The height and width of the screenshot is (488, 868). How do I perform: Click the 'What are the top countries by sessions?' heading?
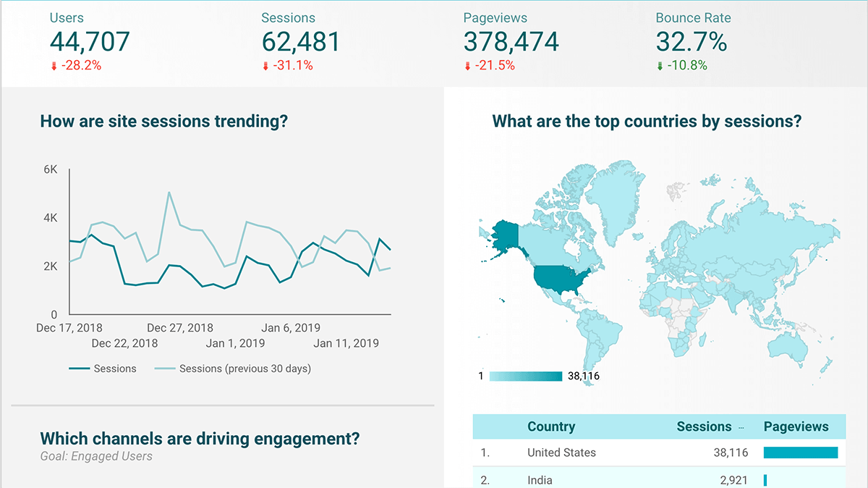click(x=647, y=122)
